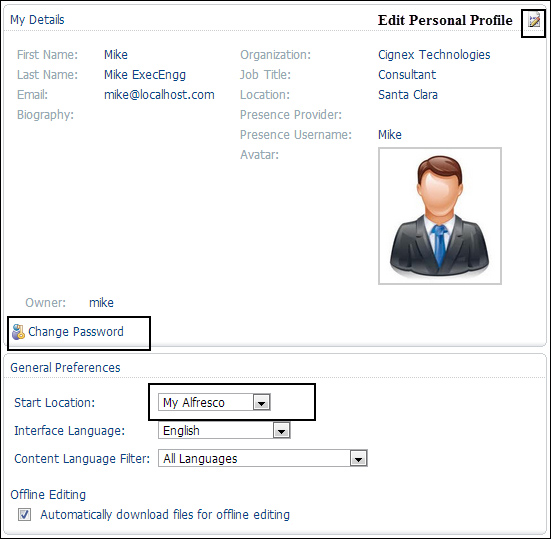Click the Cignex Technologies organization value
551x539 pixels.
pos(434,55)
